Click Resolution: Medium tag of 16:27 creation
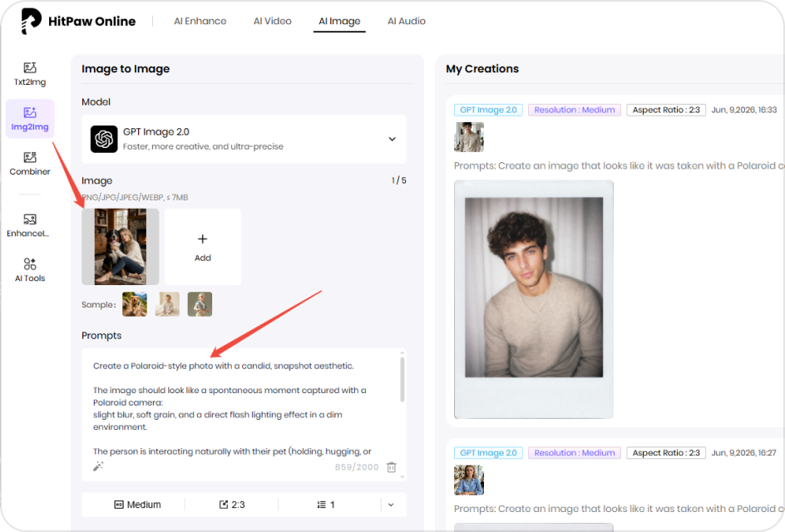This screenshot has width=785, height=532. [x=575, y=453]
